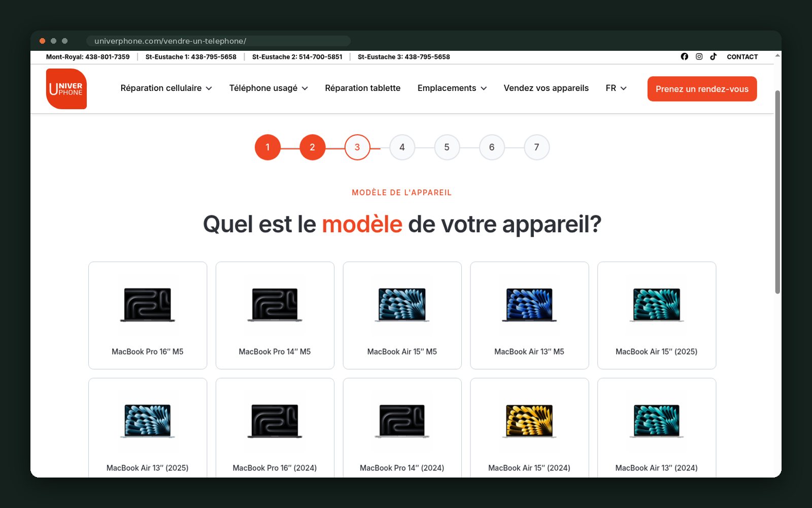Viewport: 812px width, 508px height.
Task: Click the "MacBook Air 13″ (2024)" label
Action: click(x=657, y=468)
